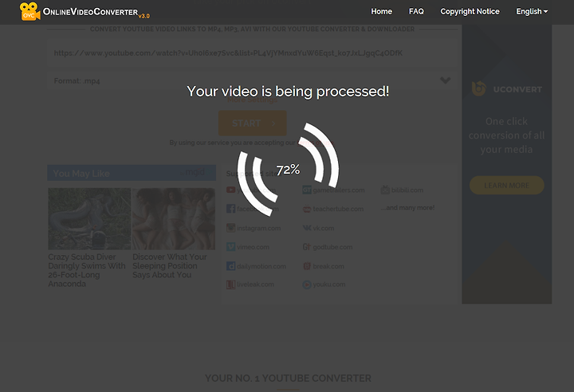Click the YouTube site icon
574x392 pixels.
point(230,190)
